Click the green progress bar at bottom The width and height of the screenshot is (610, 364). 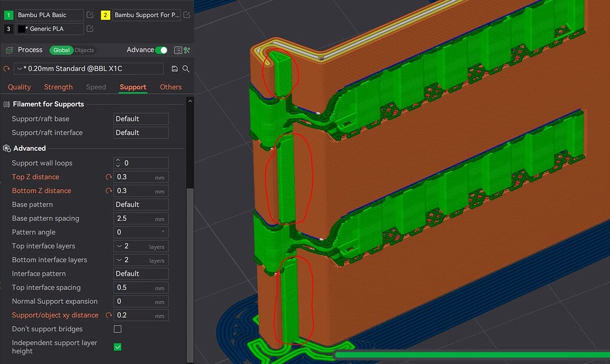[472, 355]
